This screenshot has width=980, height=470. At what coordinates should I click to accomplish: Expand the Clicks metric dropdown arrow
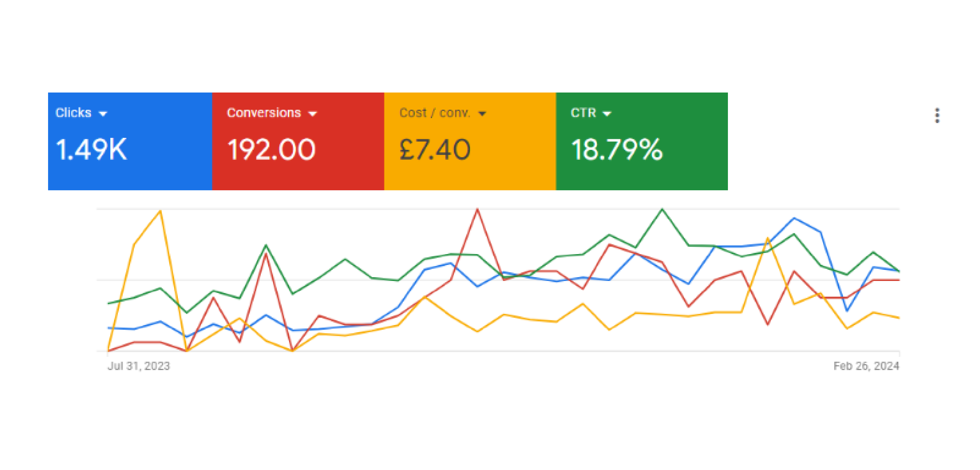103,113
